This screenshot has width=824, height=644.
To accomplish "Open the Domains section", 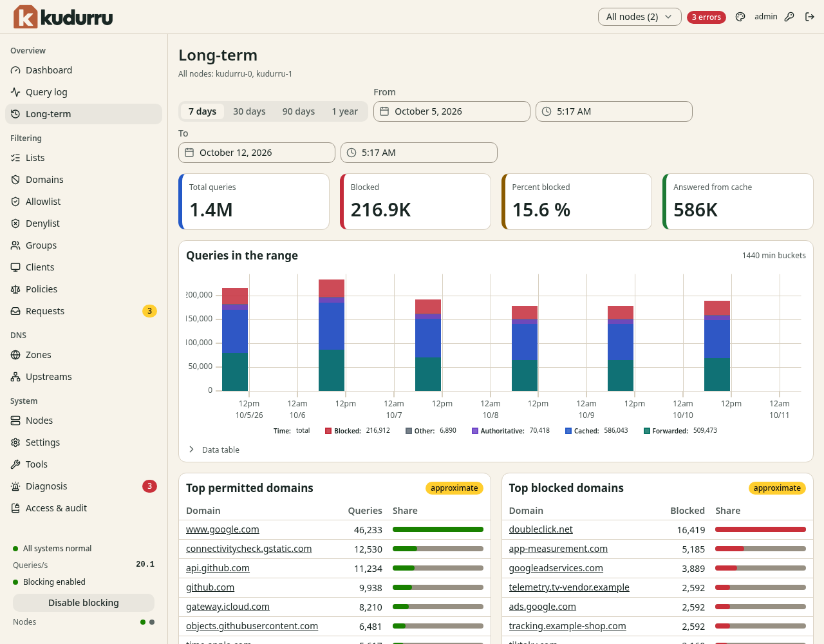I will point(84,180).
